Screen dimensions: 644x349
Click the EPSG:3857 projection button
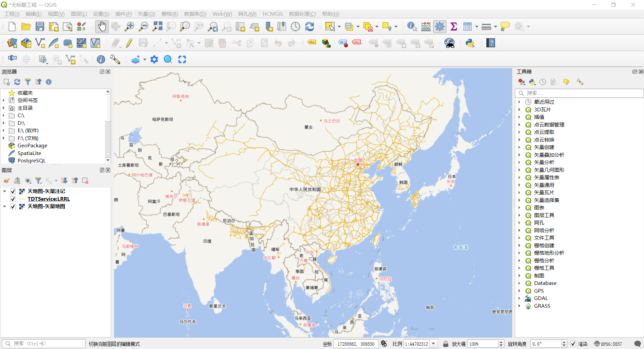tap(608, 344)
